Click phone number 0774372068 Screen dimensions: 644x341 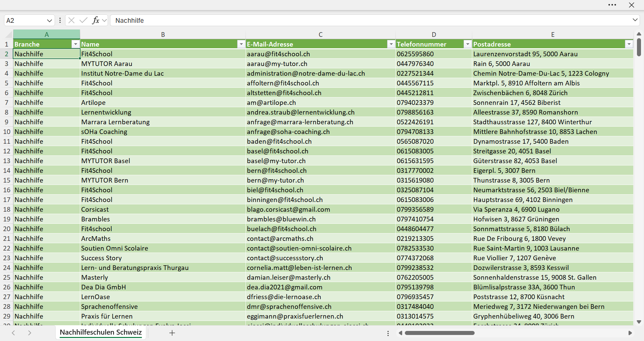click(434, 258)
